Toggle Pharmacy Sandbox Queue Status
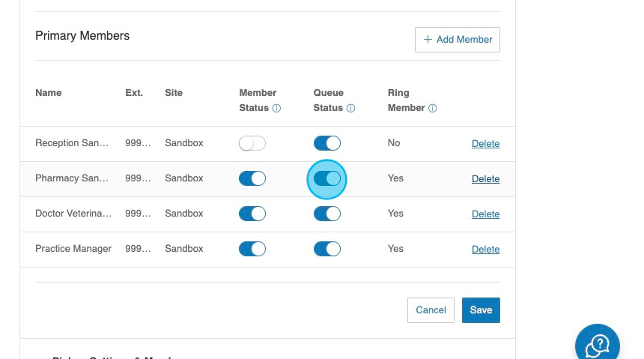 tap(326, 178)
